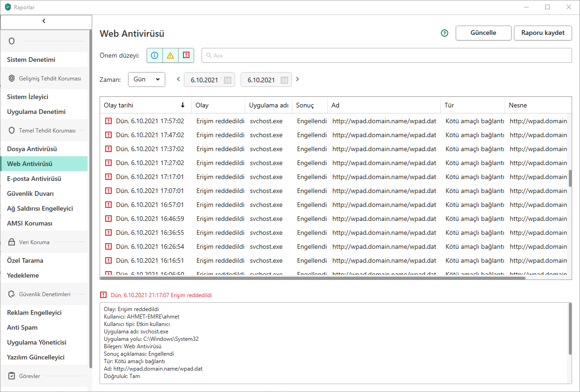Select the alert icon of the 17:37:02 event

[x=108, y=149]
